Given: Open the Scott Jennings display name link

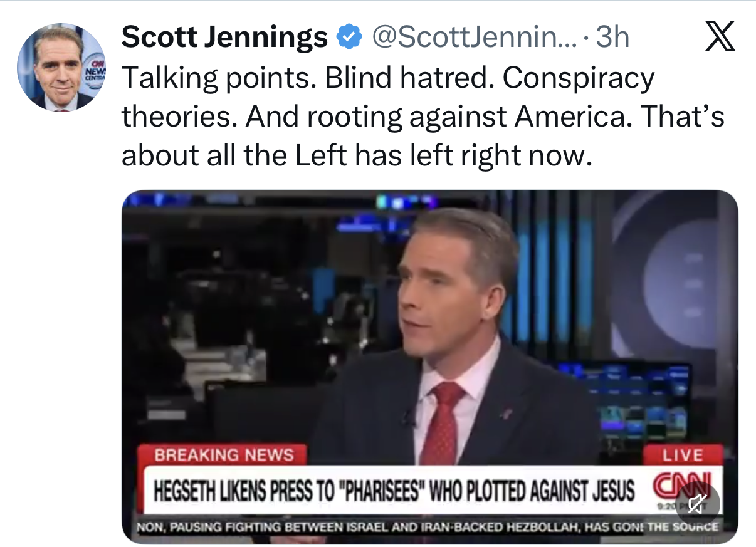Looking at the screenshot, I should (x=224, y=38).
